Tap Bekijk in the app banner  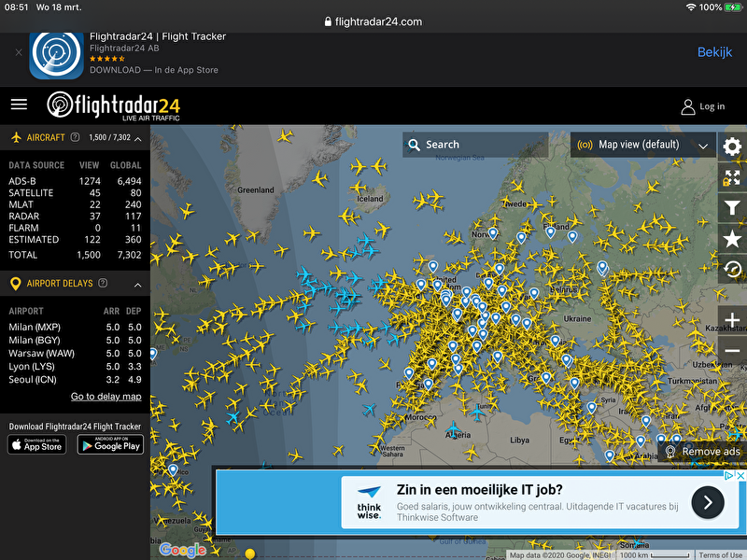tap(714, 52)
